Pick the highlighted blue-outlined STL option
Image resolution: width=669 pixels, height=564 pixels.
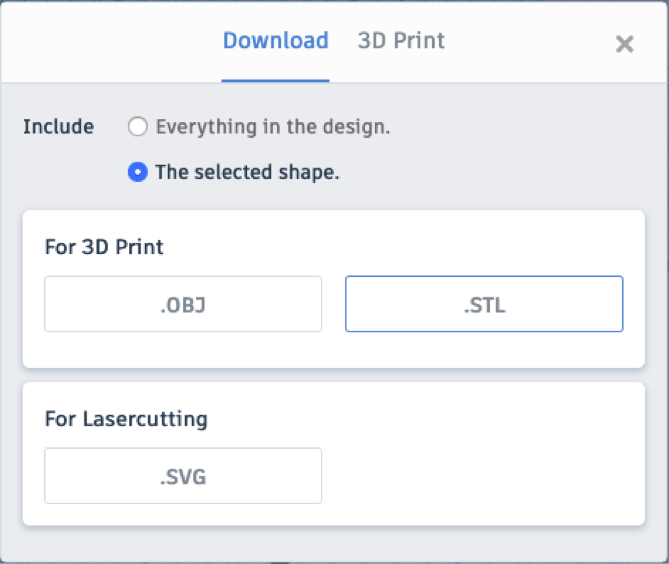[x=484, y=304]
